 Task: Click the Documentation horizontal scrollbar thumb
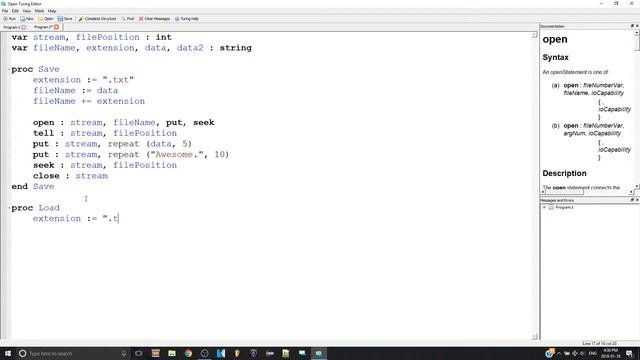click(x=564, y=192)
